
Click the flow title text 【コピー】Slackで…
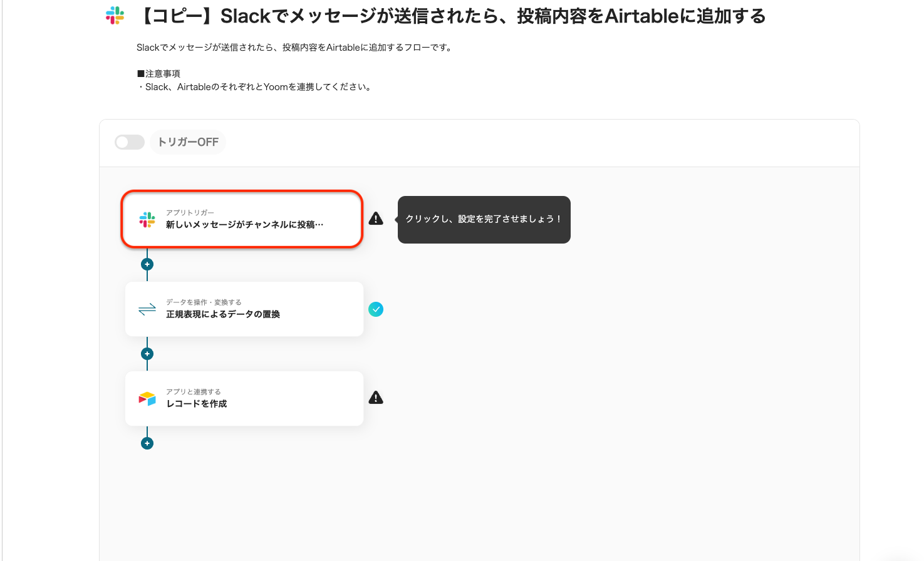450,16
